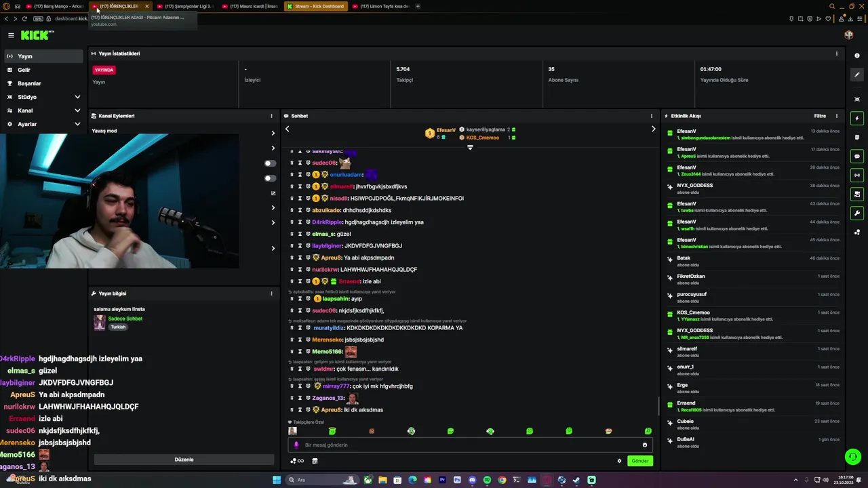Toggle the note widget on right toolbar
868x488 pixels.
[x=857, y=137]
